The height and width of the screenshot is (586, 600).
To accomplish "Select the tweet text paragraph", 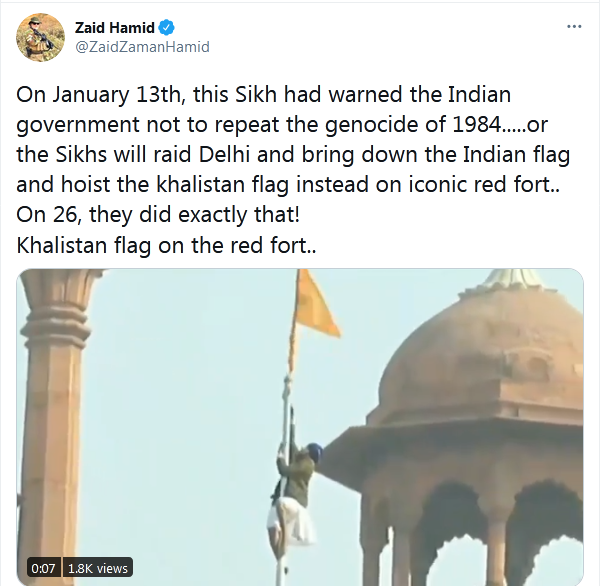I will point(293,170).
